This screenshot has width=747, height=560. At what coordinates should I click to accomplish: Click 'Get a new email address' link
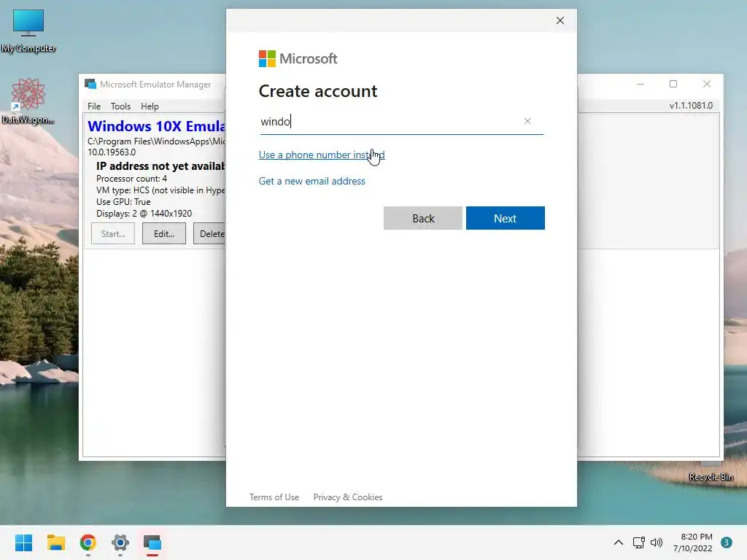pyautogui.click(x=312, y=181)
